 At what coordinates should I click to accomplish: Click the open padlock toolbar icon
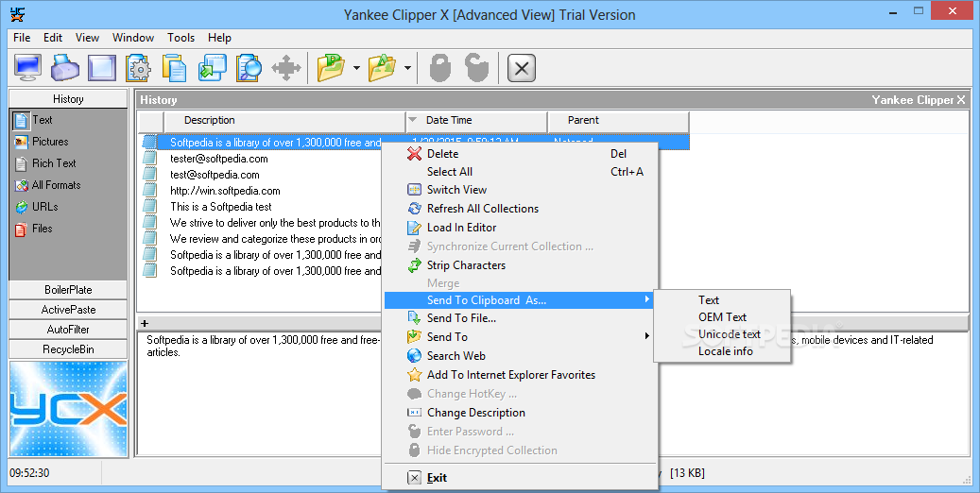[477, 67]
